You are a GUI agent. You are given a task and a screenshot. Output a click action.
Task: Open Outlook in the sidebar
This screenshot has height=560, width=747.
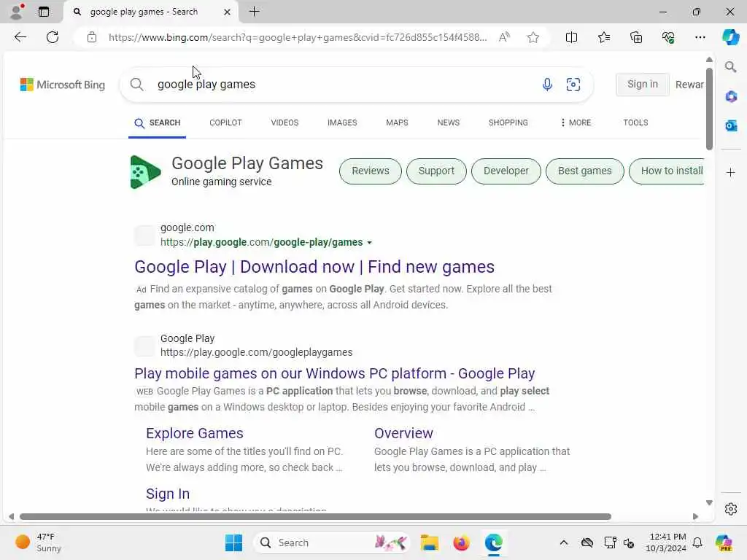[x=730, y=125]
